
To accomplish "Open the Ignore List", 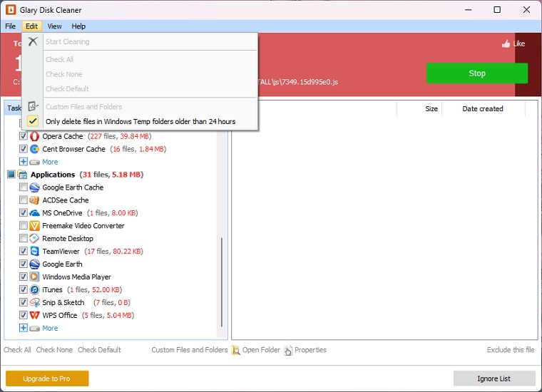I will 494,378.
